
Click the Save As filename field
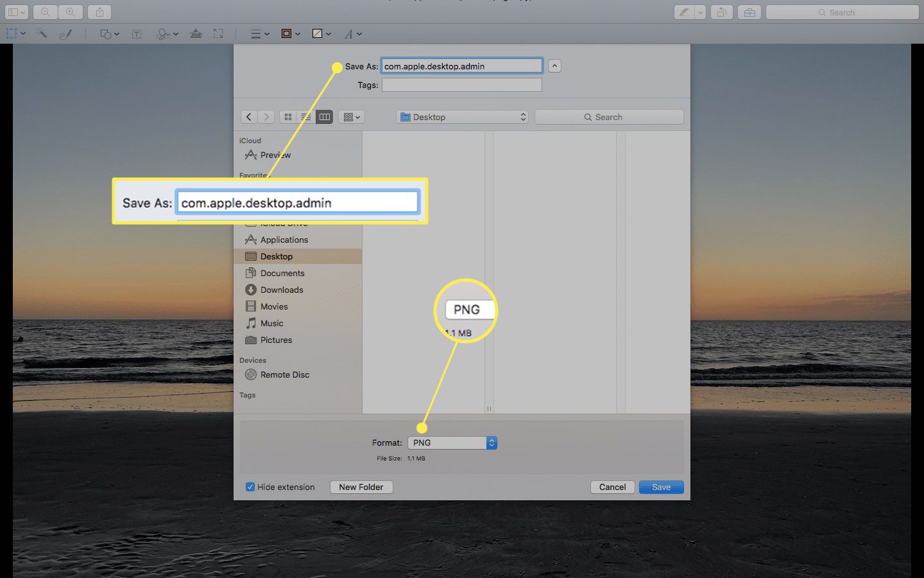[x=462, y=66]
